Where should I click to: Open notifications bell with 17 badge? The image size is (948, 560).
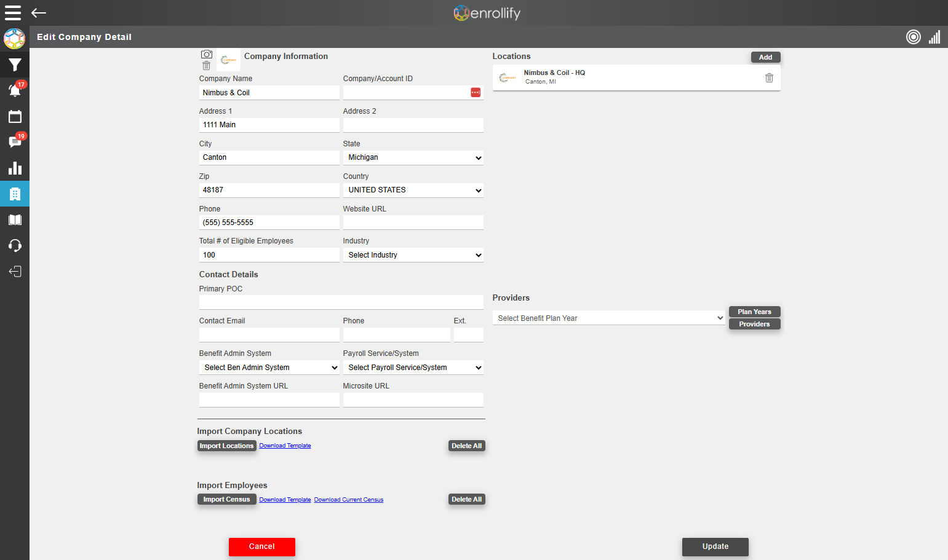pyautogui.click(x=15, y=90)
